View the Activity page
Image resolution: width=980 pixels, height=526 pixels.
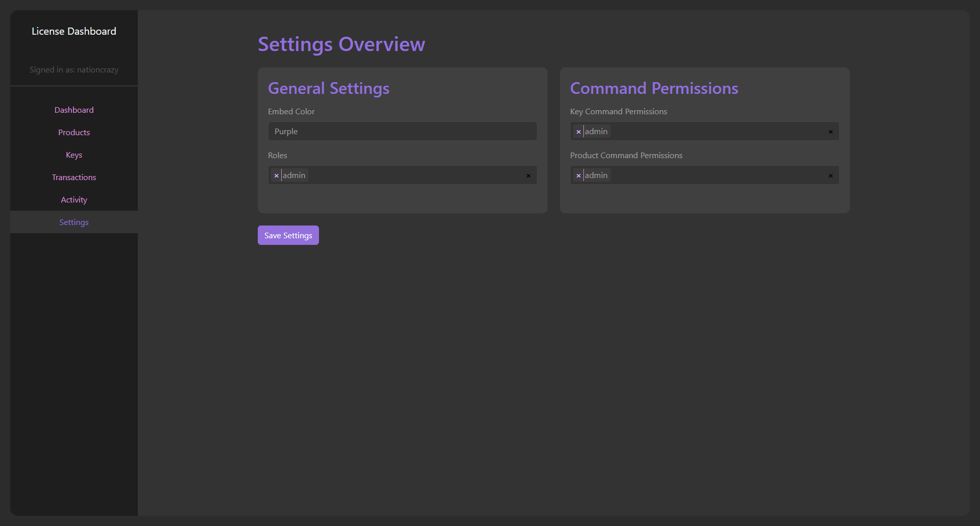pyautogui.click(x=74, y=200)
